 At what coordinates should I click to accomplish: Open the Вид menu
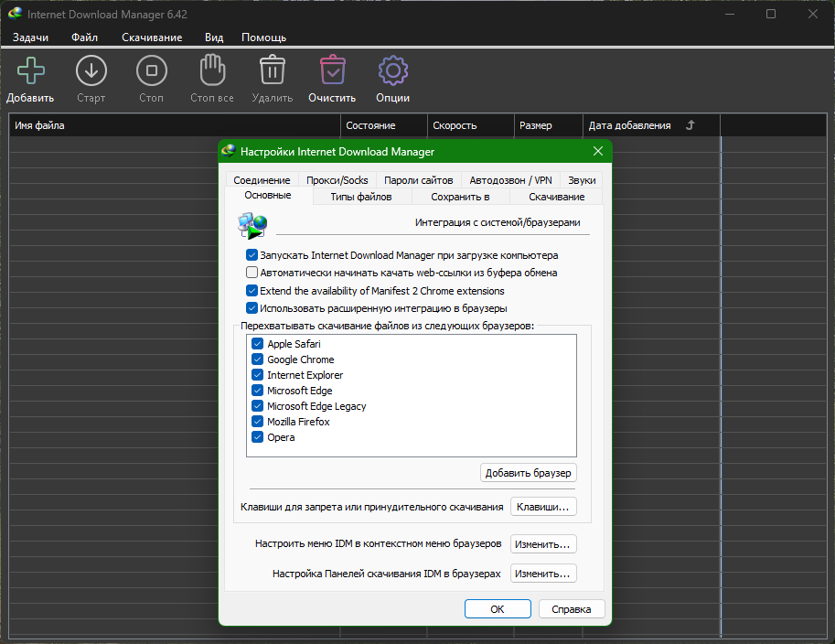coord(213,38)
